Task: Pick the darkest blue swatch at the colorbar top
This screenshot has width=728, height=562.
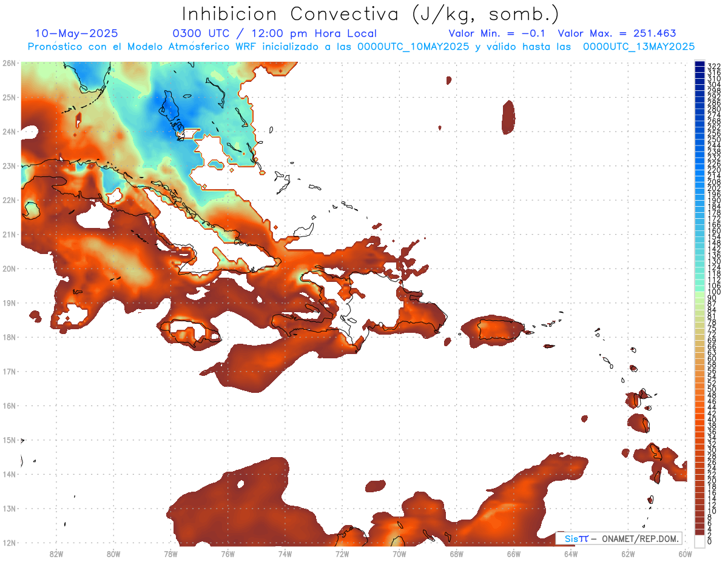Action: [x=700, y=64]
